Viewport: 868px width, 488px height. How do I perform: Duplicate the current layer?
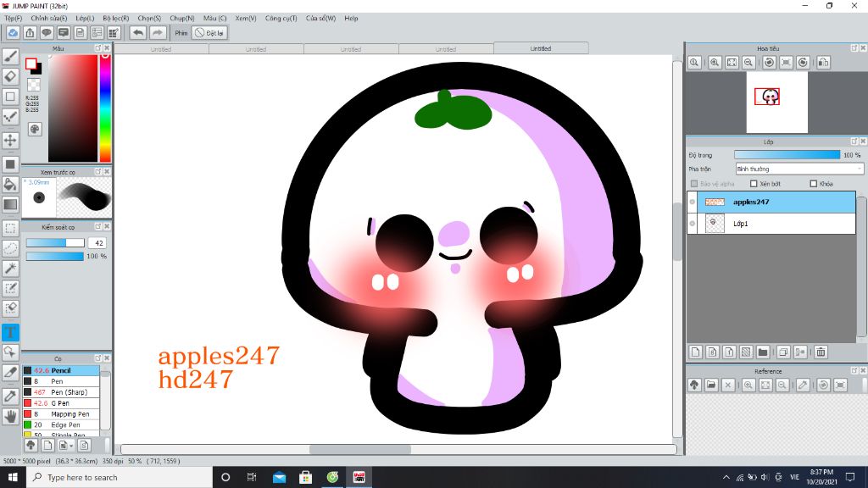782,352
